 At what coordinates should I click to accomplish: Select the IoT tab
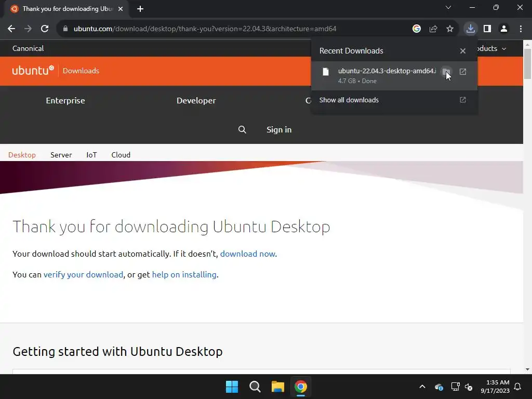click(91, 155)
